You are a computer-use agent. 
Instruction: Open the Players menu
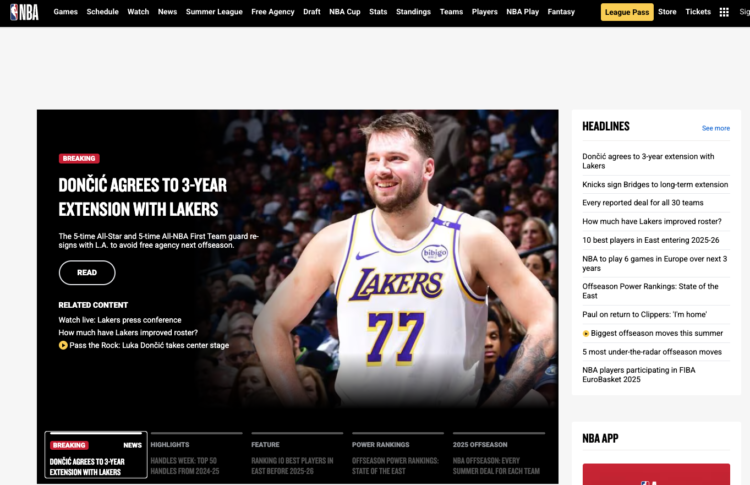point(485,12)
